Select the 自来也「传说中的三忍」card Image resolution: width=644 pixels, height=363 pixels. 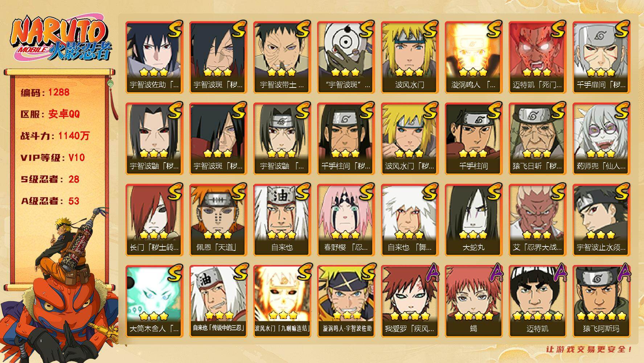pos(218,301)
